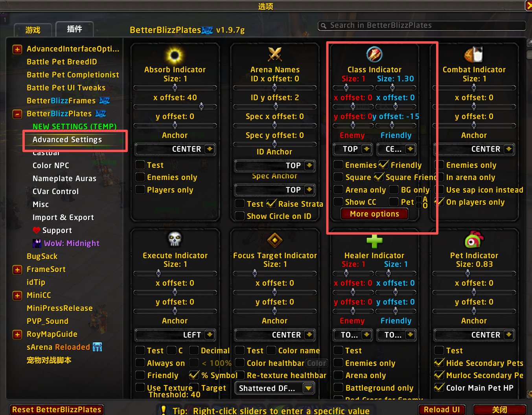Click the Focus Target Indicator diamond icon

coord(275,240)
